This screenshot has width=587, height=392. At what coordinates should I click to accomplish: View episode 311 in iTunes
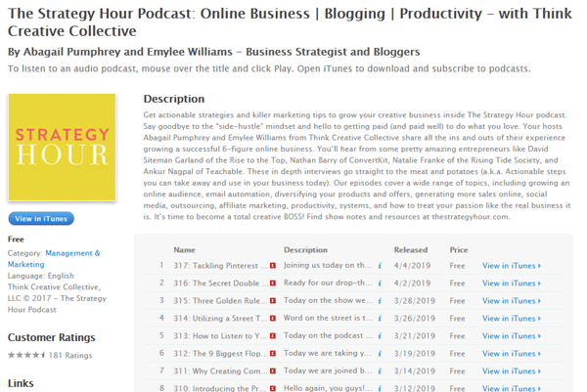coord(512,371)
